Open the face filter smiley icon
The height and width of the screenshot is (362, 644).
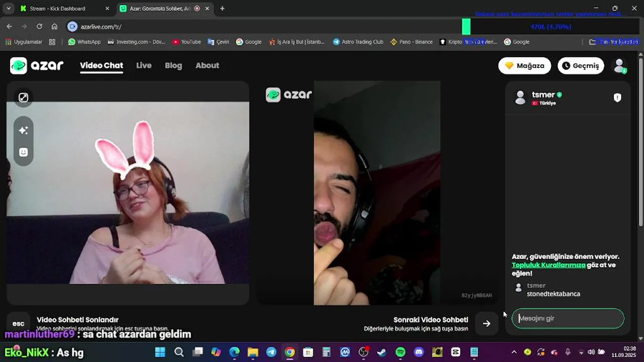pyautogui.click(x=23, y=152)
